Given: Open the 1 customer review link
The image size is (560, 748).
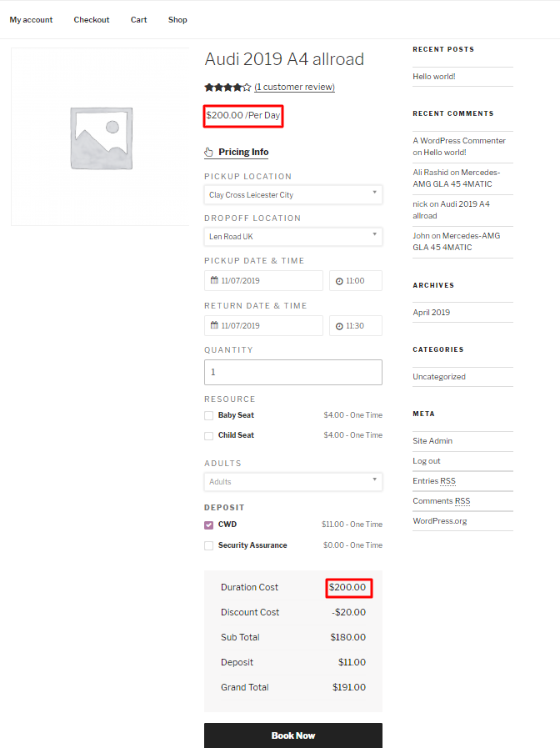Looking at the screenshot, I should point(294,87).
